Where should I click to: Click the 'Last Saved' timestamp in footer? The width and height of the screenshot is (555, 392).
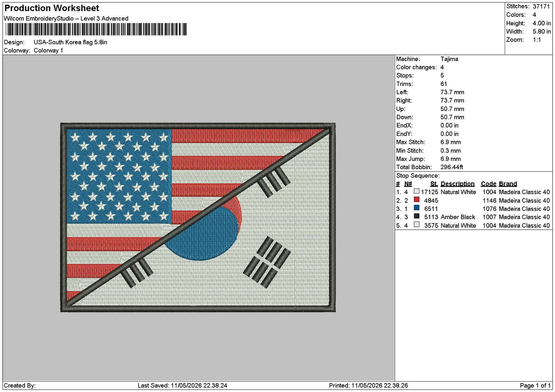coord(182,385)
